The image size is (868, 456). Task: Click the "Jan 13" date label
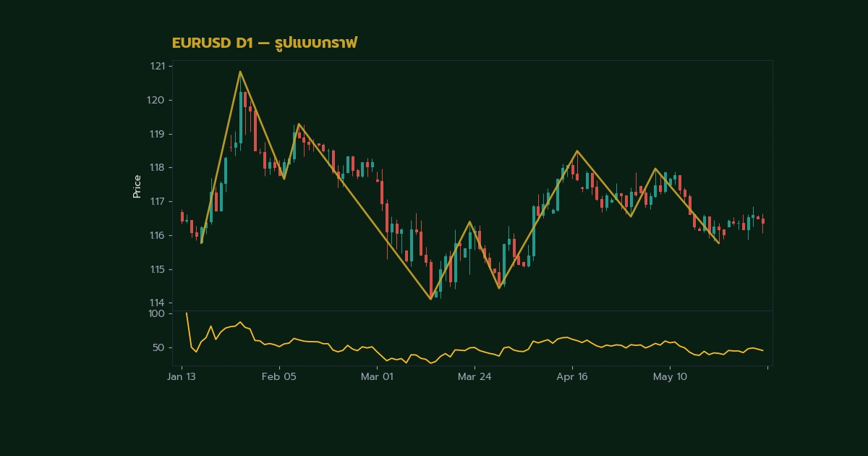tap(181, 377)
